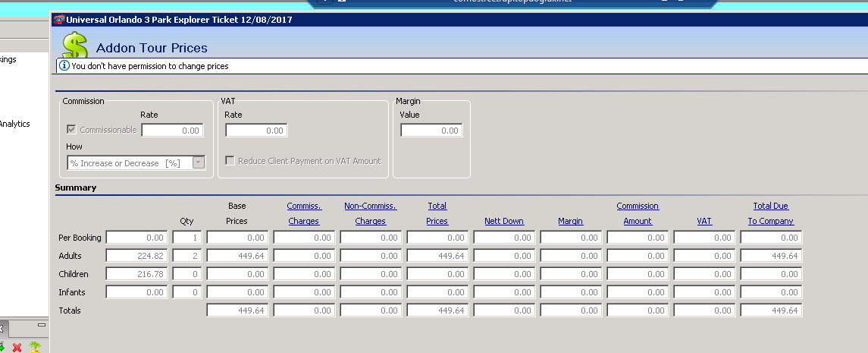
Task: Click the palm tree island icon
Action: coord(34,347)
